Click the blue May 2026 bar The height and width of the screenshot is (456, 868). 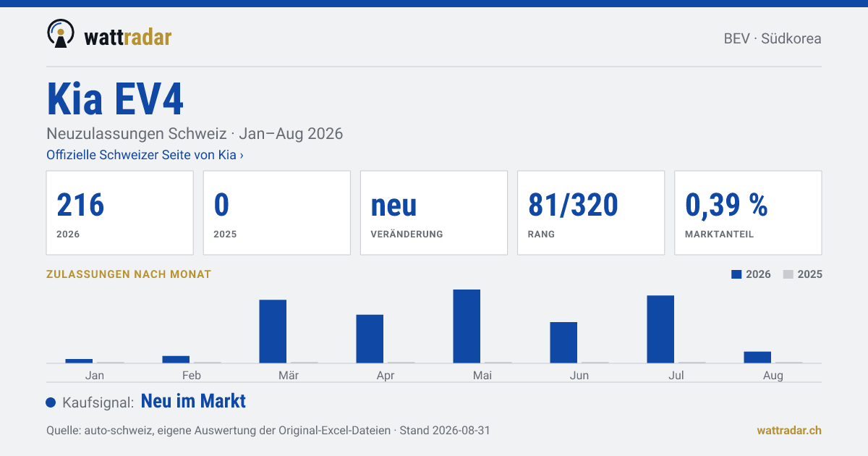(x=467, y=326)
